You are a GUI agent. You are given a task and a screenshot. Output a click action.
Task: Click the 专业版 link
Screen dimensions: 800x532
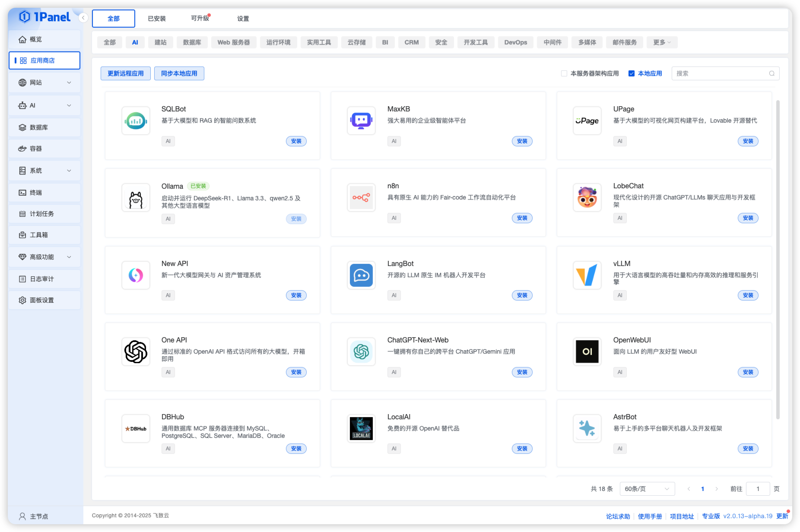711,516
